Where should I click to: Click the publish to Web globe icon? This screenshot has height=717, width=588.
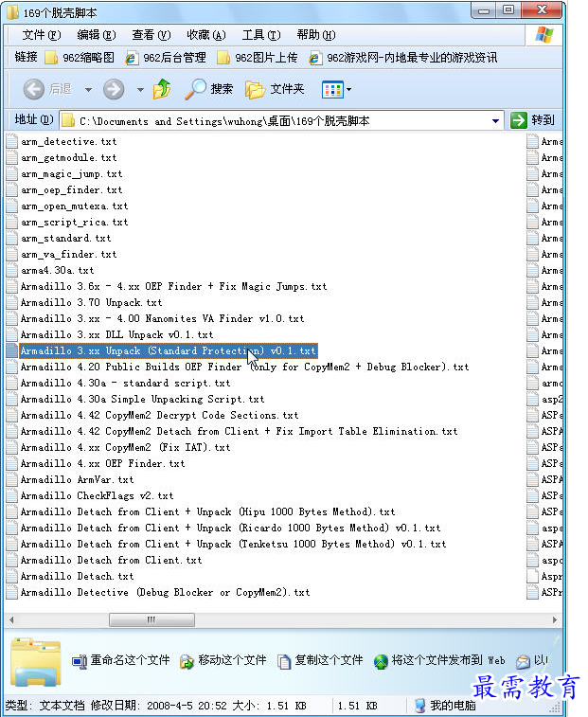[x=381, y=661]
